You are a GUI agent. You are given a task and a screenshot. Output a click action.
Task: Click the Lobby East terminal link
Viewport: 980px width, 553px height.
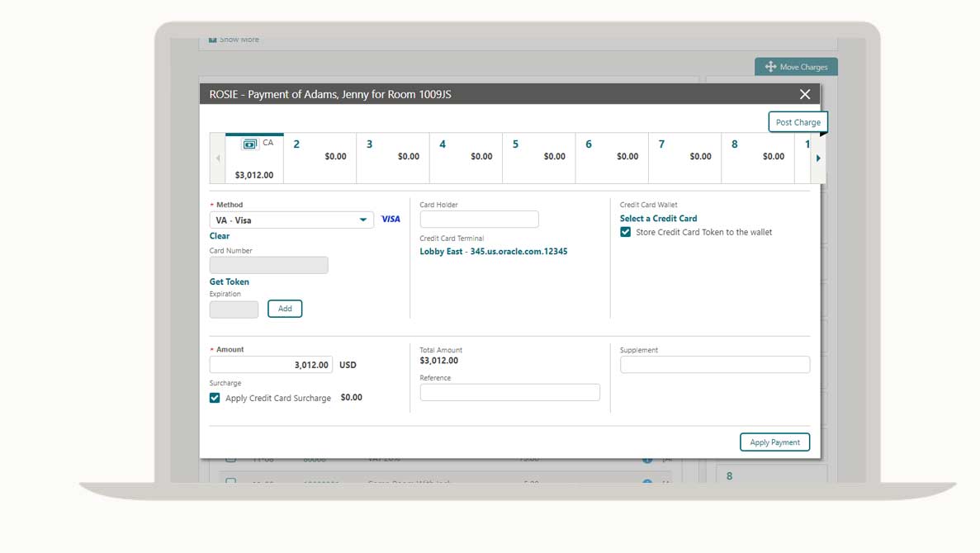point(493,252)
